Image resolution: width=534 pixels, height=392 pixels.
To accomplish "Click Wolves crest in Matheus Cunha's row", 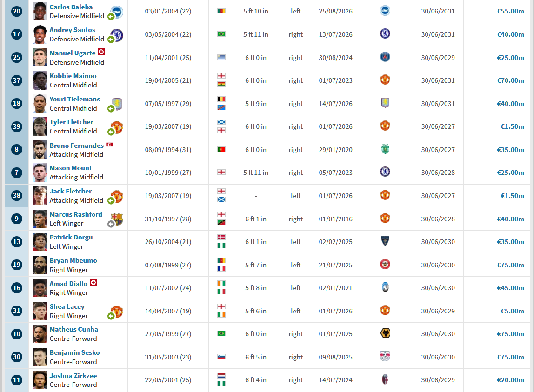I will pos(385,333).
